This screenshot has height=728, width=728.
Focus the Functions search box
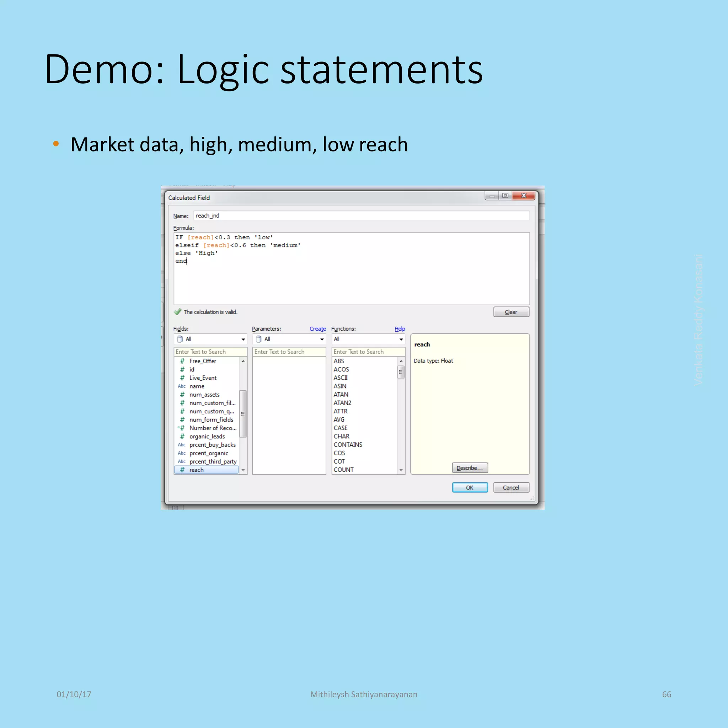(368, 352)
